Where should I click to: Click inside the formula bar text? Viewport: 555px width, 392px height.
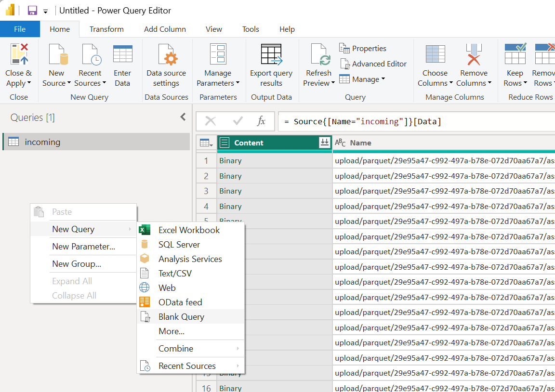tap(362, 122)
